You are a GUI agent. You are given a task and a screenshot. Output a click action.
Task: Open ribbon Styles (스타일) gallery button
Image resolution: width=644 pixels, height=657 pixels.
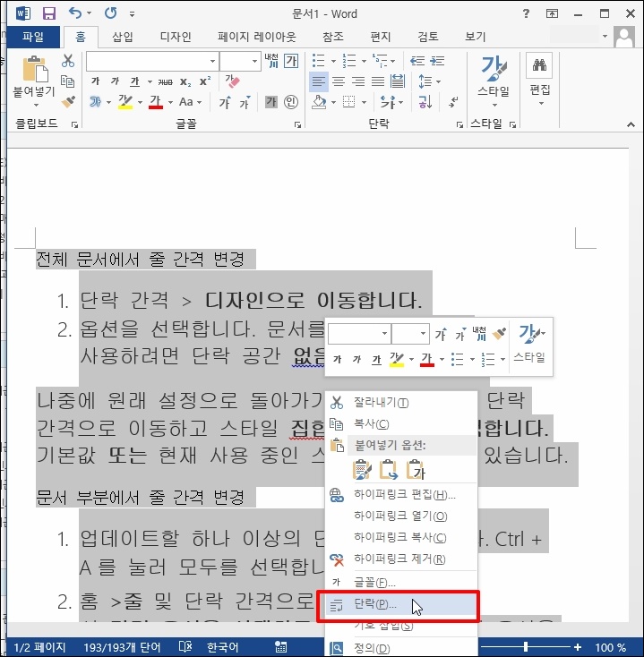[x=494, y=81]
